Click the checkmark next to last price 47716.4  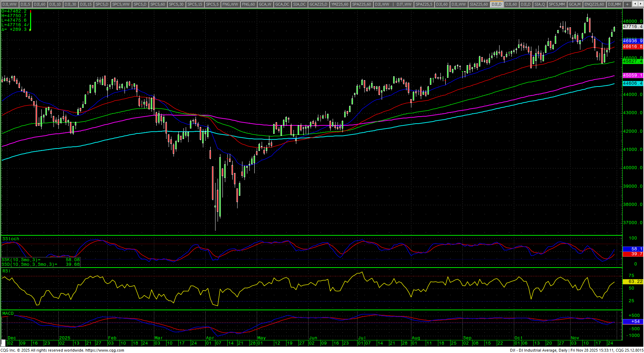point(28,25)
